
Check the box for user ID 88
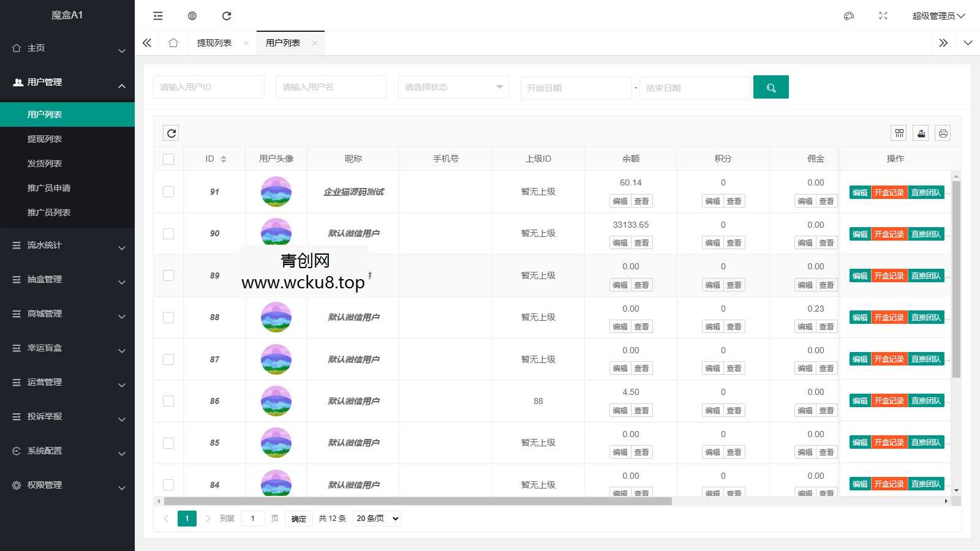pos(168,317)
